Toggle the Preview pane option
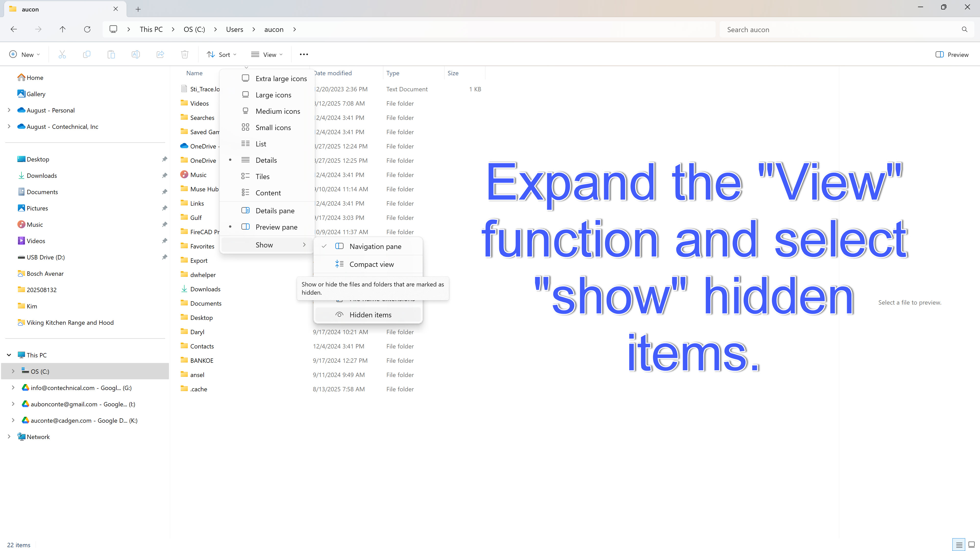 [x=267, y=227]
